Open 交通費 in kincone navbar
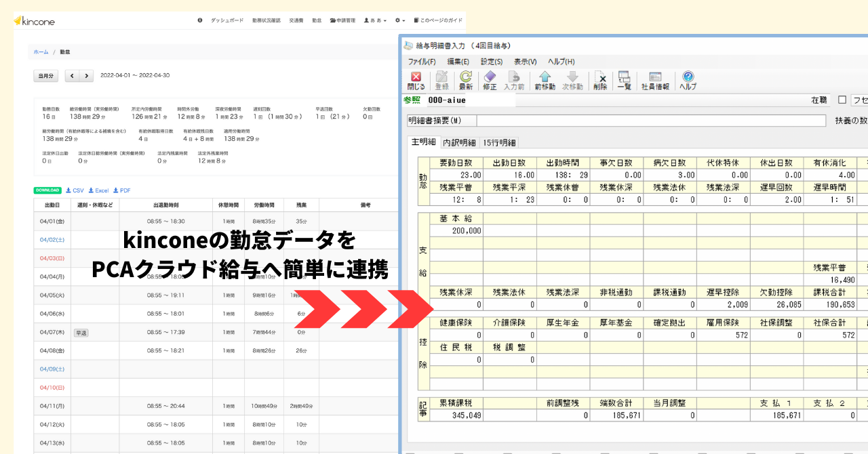 click(x=296, y=21)
